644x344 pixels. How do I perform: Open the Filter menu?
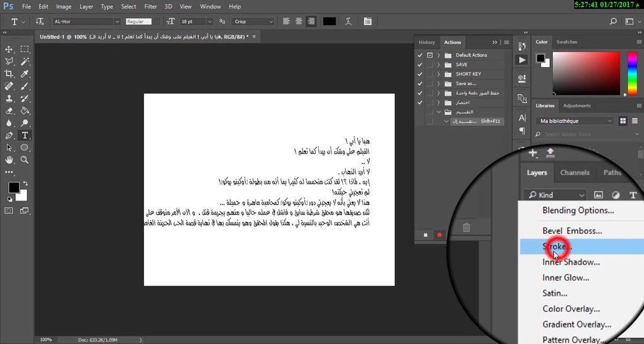[x=150, y=6]
